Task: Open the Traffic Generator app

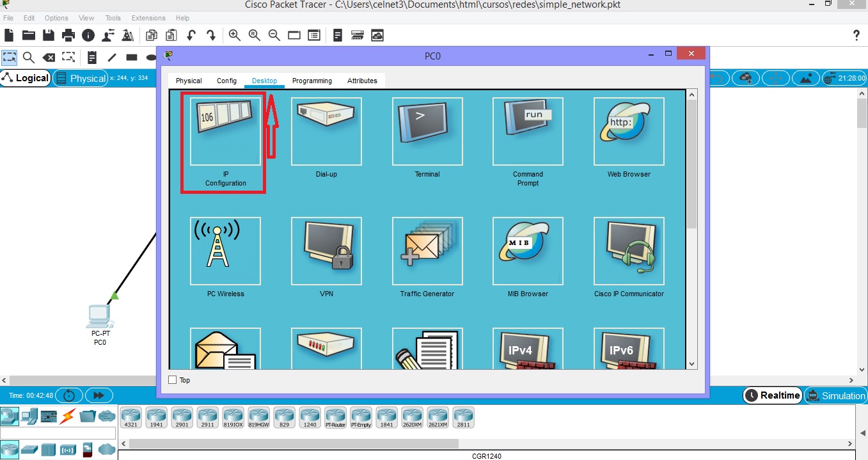Action: click(427, 251)
